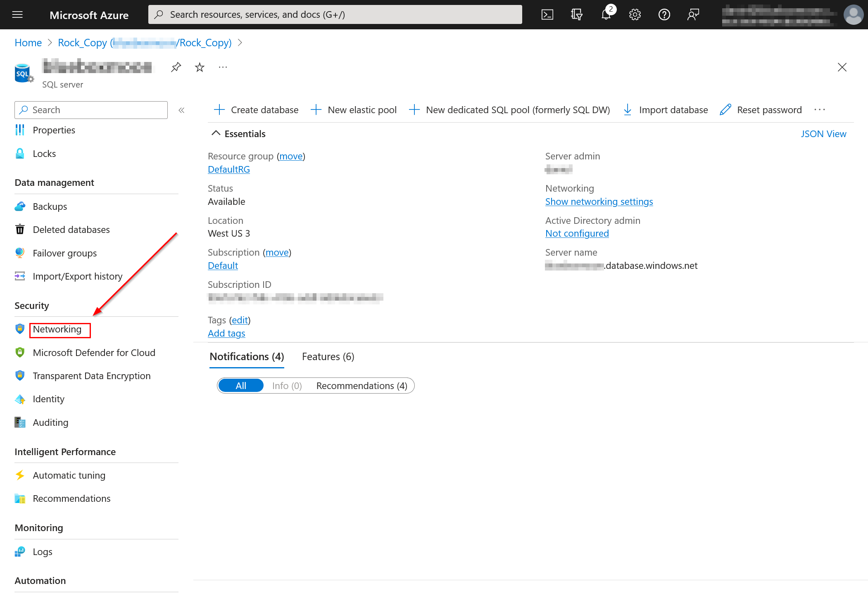Click the help question mark icon
This screenshot has width=868, height=598.
(x=664, y=15)
